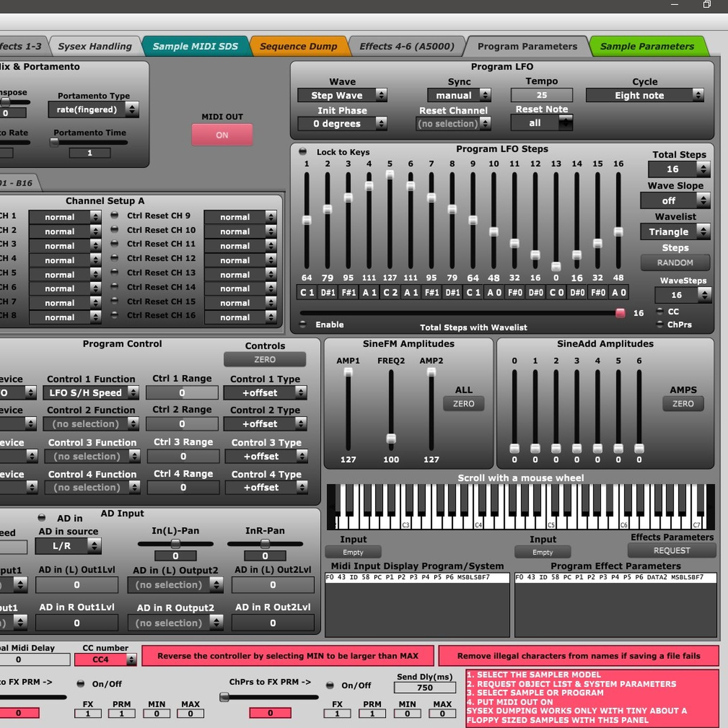This screenshot has height=728, width=728.
Task: Toggle the Ctrl Reset CH 9 LED
Action: (115, 215)
